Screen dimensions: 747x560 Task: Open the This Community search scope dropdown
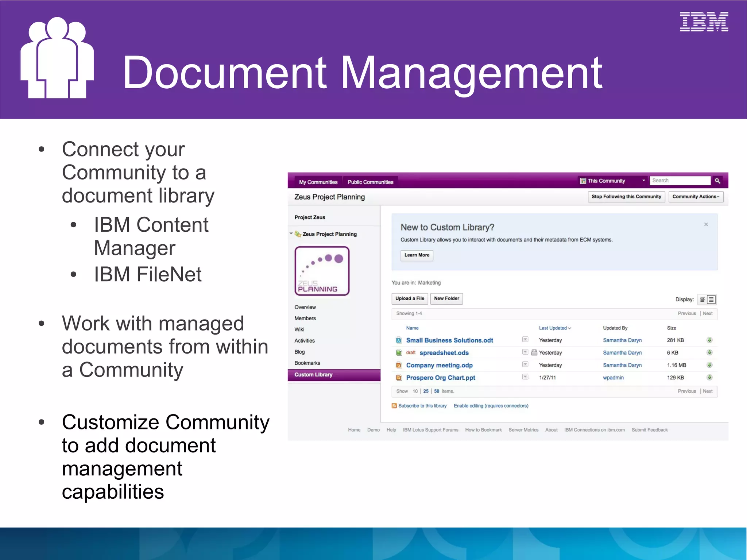(643, 181)
